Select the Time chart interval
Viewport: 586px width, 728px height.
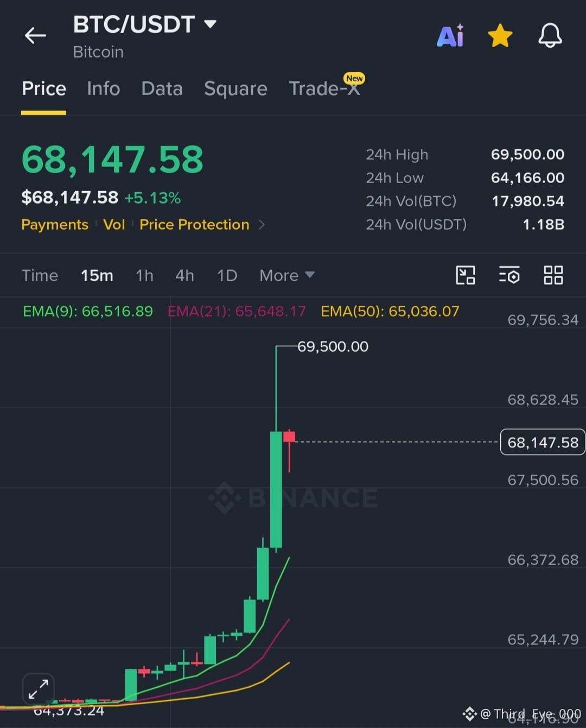click(40, 275)
